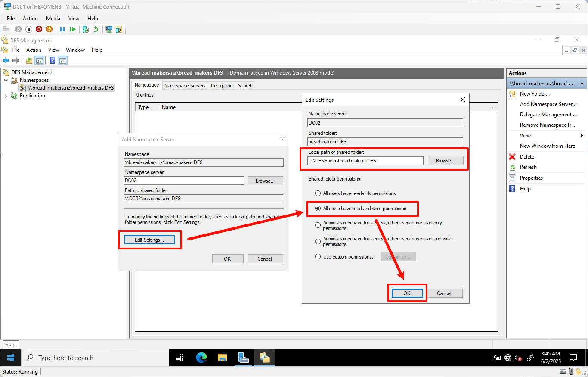Click the red Shut Down VM icon
Image resolution: width=588 pixels, height=377 pixels.
tap(39, 29)
